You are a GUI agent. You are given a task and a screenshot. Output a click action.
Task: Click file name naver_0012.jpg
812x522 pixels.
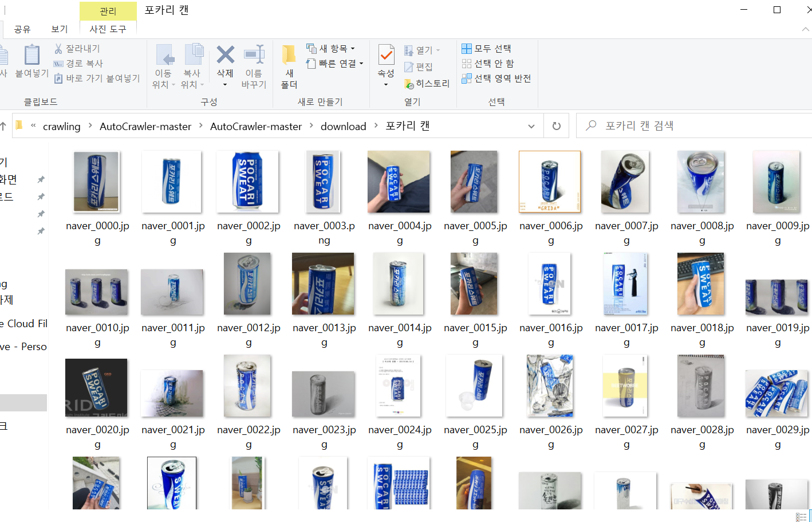tap(249, 335)
